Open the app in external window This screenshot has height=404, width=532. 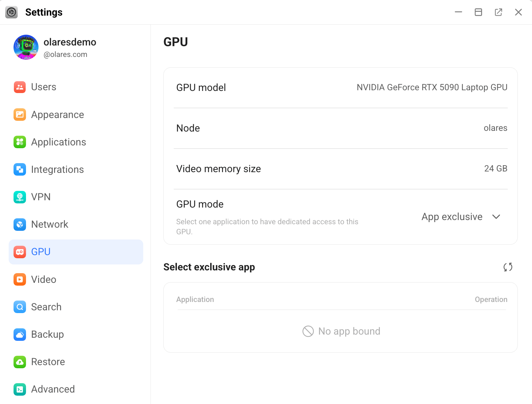[x=498, y=12]
